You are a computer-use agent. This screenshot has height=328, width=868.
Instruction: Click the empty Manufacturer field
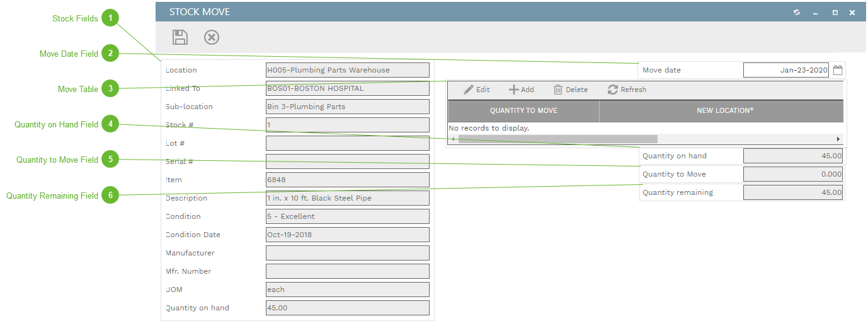(x=348, y=253)
